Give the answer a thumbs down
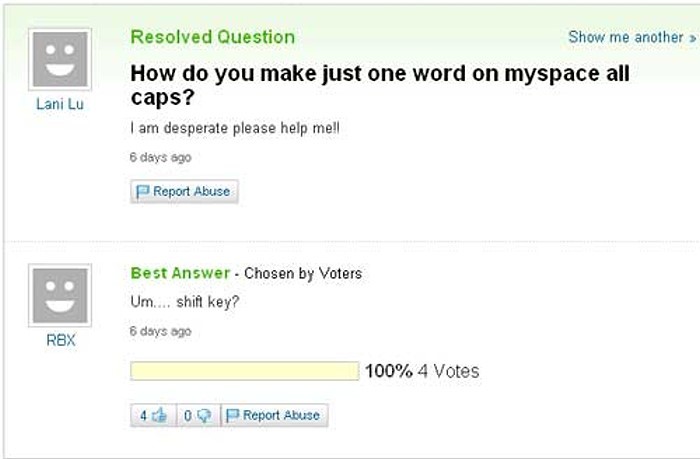700x459 pixels. tap(204, 416)
